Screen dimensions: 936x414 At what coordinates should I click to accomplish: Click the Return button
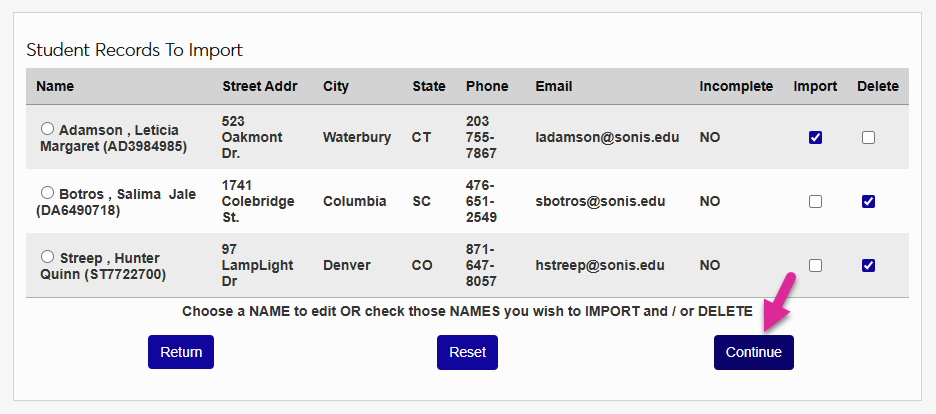point(181,352)
